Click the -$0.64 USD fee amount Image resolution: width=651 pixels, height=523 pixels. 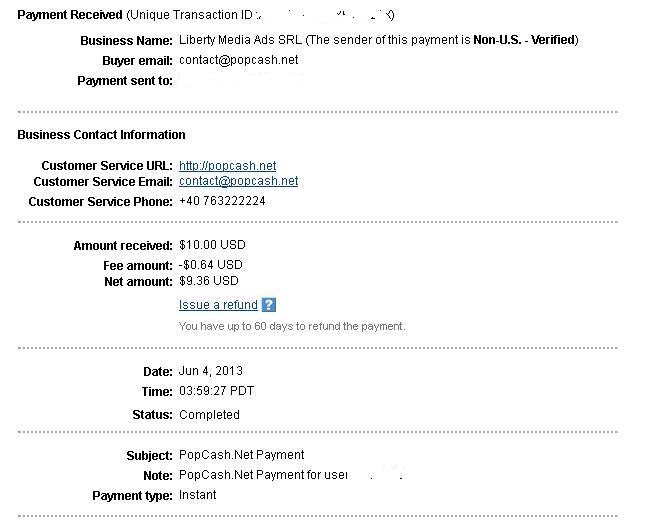(x=210, y=265)
